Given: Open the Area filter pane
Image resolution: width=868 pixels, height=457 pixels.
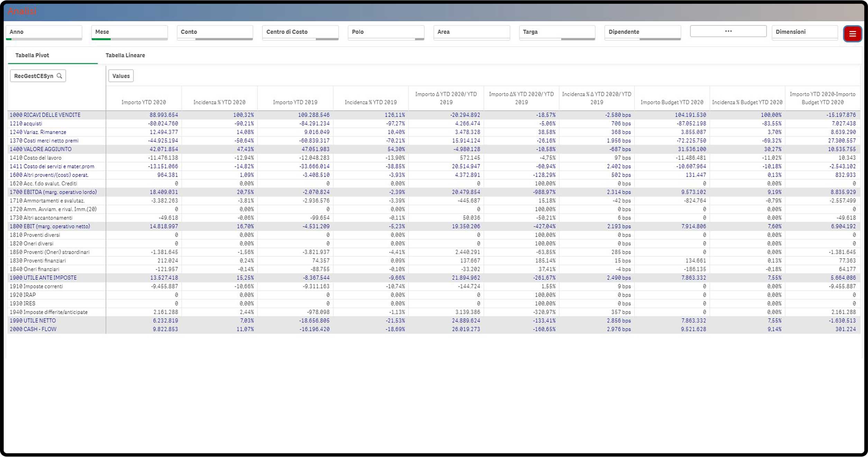Looking at the screenshot, I should [x=471, y=32].
